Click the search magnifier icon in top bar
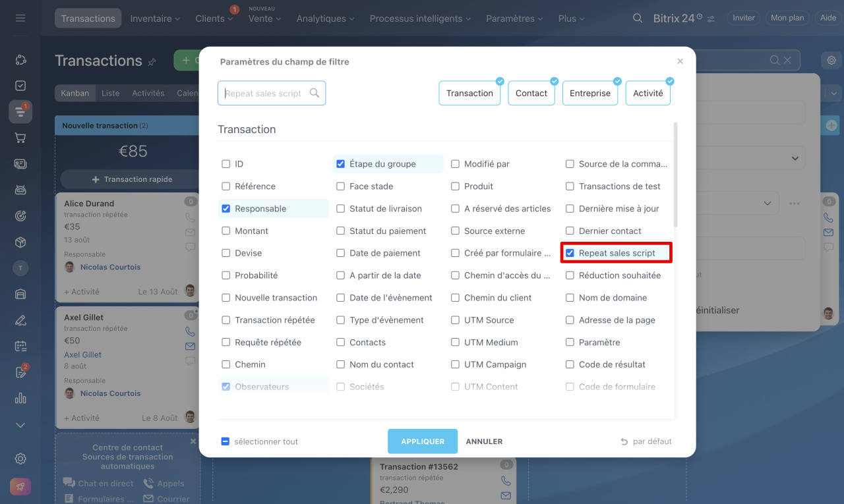This screenshot has width=844, height=504. coord(637,18)
